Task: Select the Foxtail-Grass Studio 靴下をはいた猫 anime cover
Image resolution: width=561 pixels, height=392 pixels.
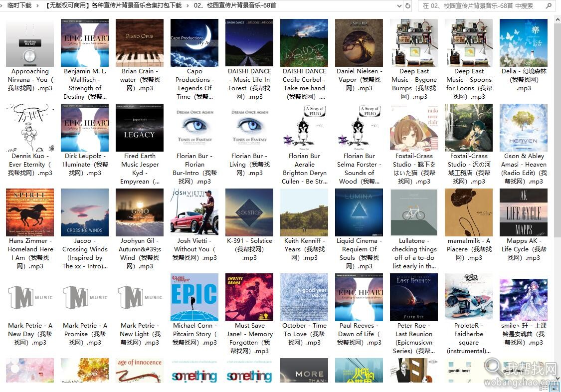Action: tap(414, 128)
